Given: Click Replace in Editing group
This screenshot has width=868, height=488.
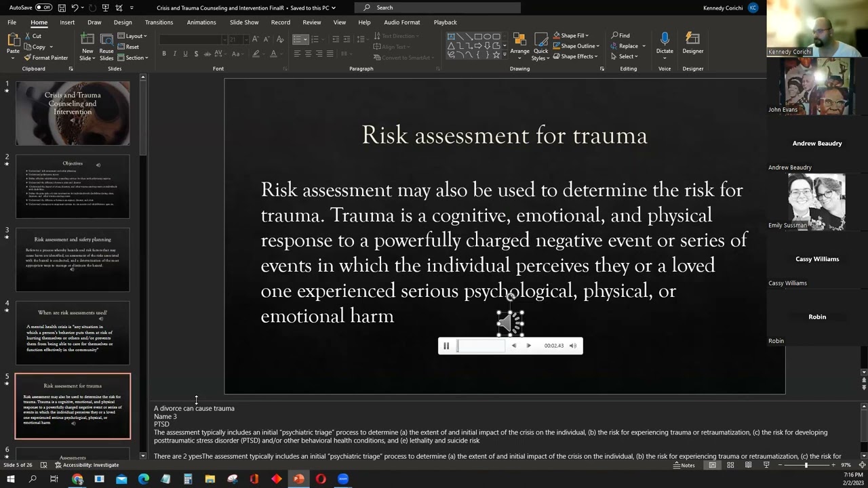Looking at the screenshot, I should [625, 46].
